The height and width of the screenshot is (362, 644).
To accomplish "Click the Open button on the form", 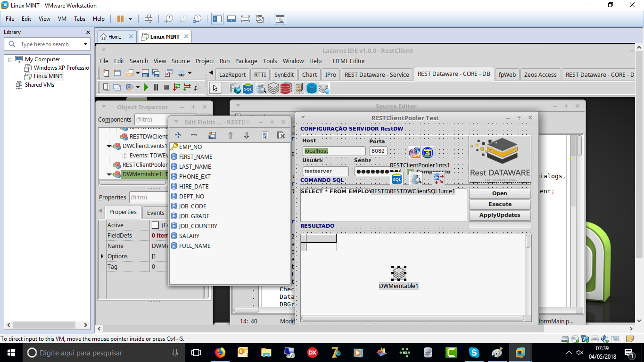I will [x=500, y=193].
